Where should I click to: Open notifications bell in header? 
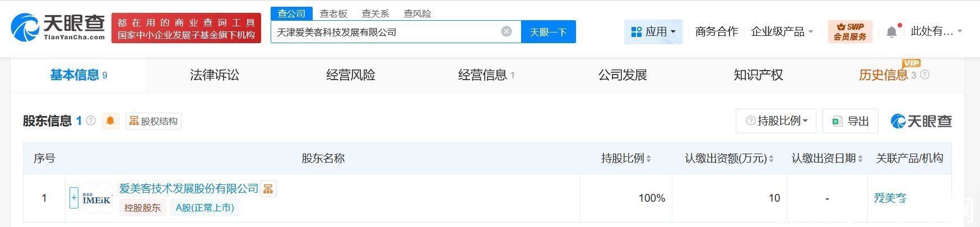pyautogui.click(x=891, y=32)
